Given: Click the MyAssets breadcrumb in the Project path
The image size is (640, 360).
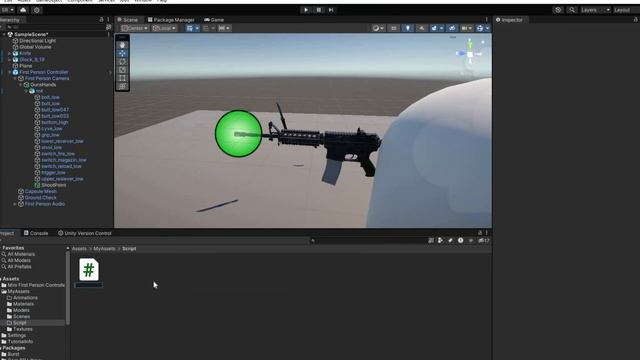Looking at the screenshot, I should (104, 249).
